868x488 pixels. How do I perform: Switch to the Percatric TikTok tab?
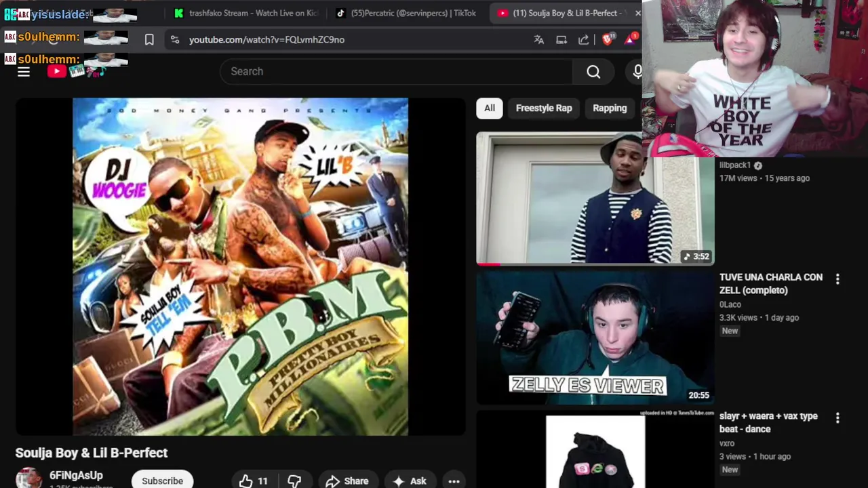click(407, 13)
